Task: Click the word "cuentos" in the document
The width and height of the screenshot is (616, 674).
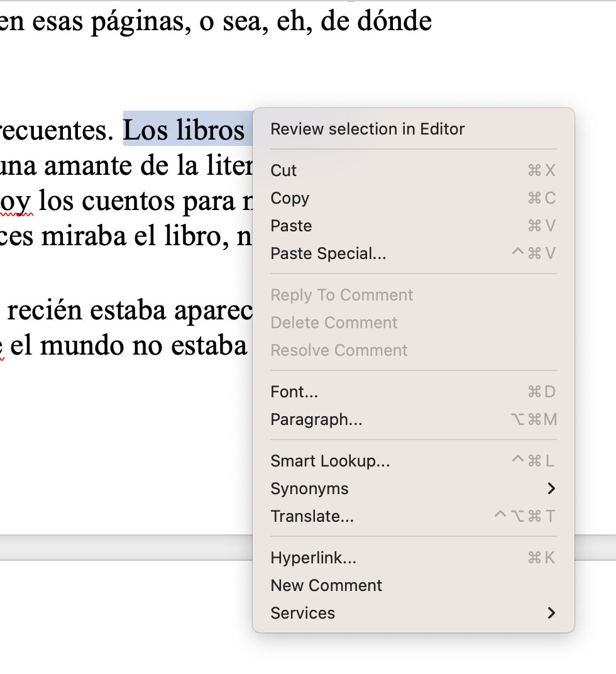Action: coord(128,201)
